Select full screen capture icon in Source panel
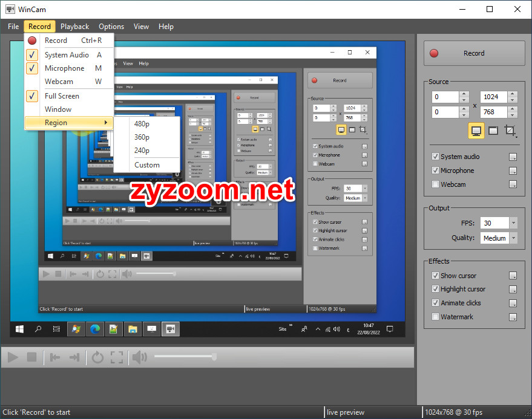The width and height of the screenshot is (532, 419). (476, 131)
